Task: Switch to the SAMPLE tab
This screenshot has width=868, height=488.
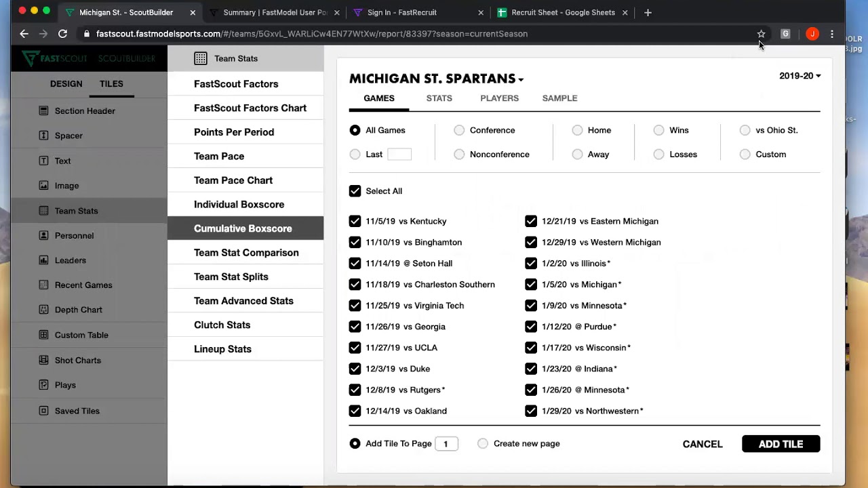Action: 559,98
